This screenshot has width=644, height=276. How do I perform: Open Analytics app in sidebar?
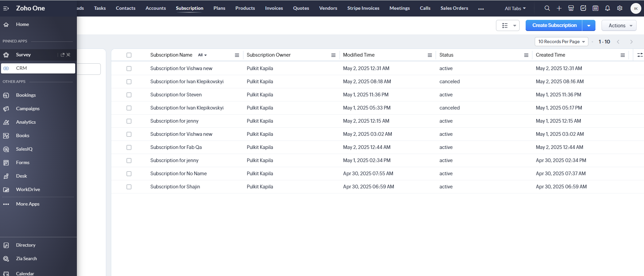[26, 122]
